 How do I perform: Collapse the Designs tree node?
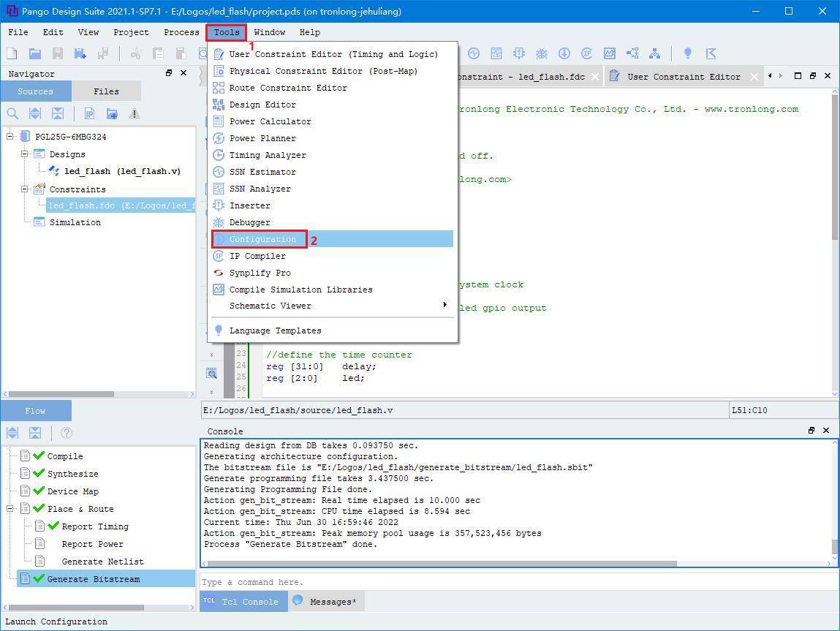point(24,154)
